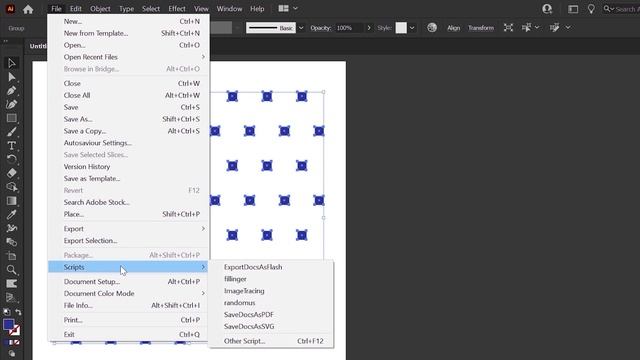Image resolution: width=640 pixels, height=360 pixels.
Task: Select the Type tool
Action: pyautogui.click(x=11, y=146)
